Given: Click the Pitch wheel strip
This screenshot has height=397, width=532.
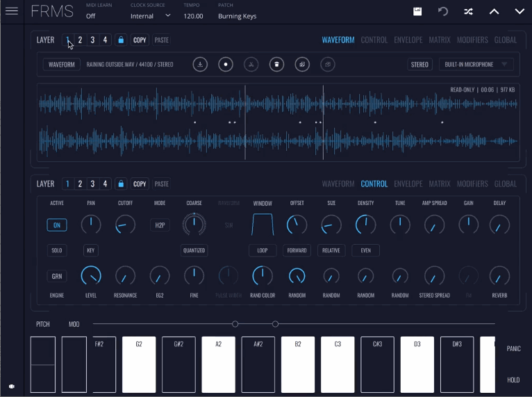Looking at the screenshot, I should (x=43, y=364).
